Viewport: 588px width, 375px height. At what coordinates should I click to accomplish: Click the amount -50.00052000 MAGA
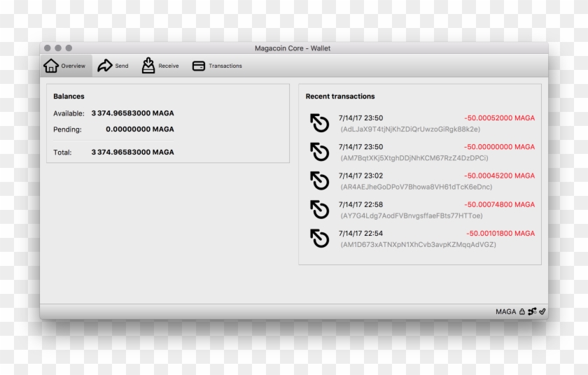(500, 118)
